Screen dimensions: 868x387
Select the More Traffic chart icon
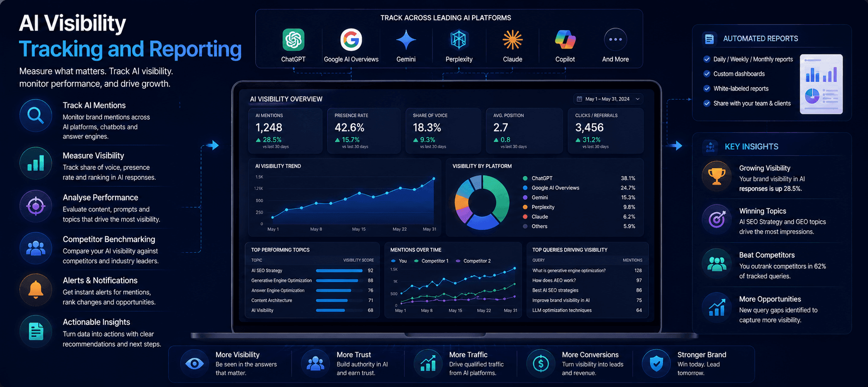coord(428,364)
